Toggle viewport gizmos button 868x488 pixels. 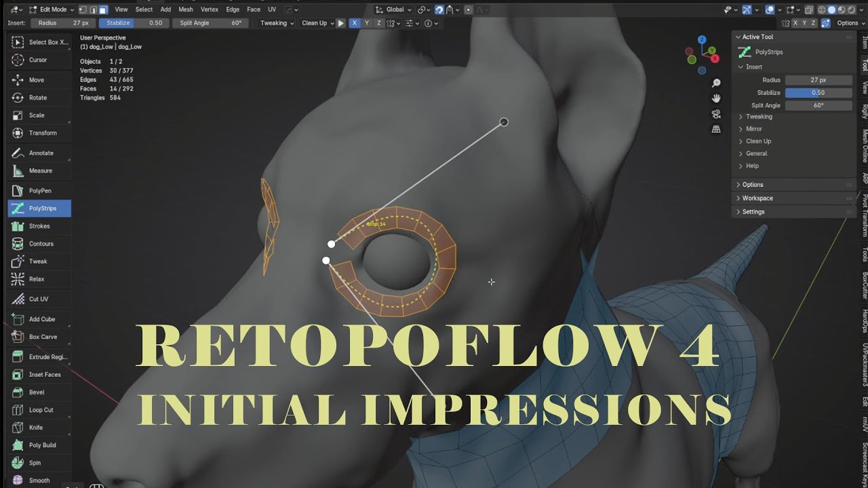(x=747, y=9)
